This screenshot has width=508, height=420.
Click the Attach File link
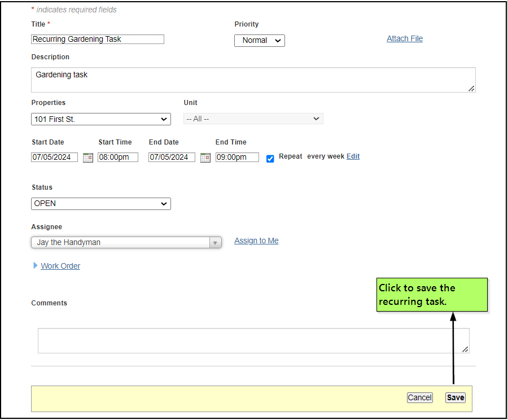[x=404, y=38]
